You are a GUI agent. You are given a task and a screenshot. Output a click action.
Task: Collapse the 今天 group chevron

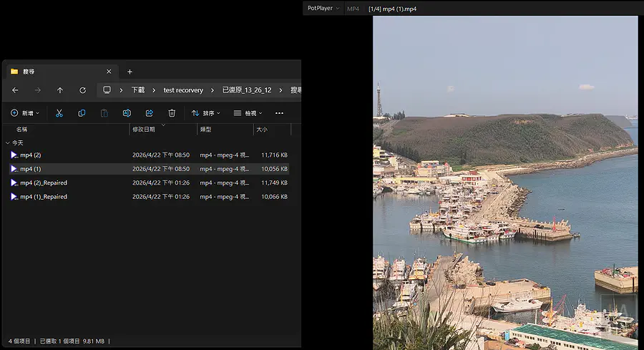6,143
